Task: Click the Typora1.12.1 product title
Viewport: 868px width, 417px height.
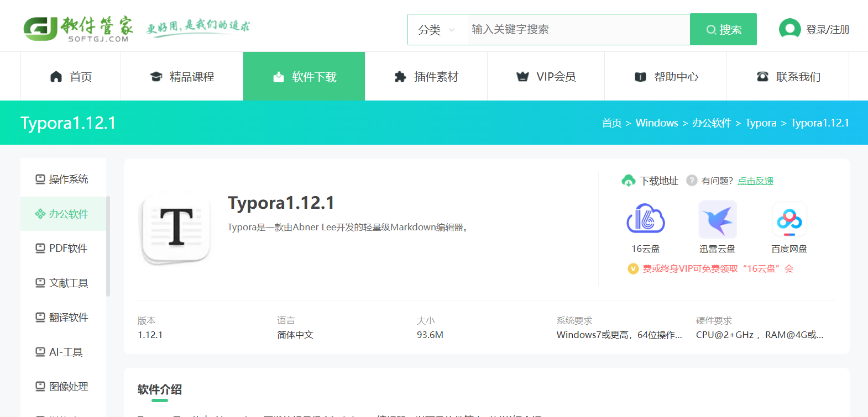Action: point(281,203)
